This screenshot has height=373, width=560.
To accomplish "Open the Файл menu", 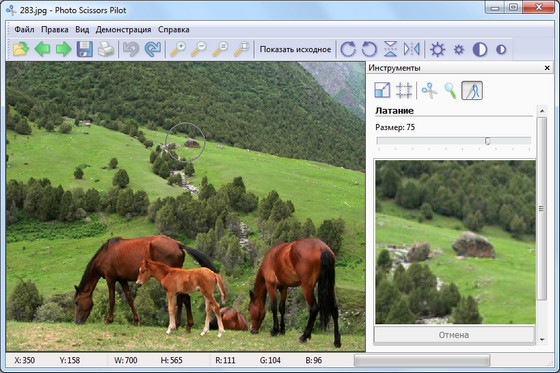I will click(24, 30).
